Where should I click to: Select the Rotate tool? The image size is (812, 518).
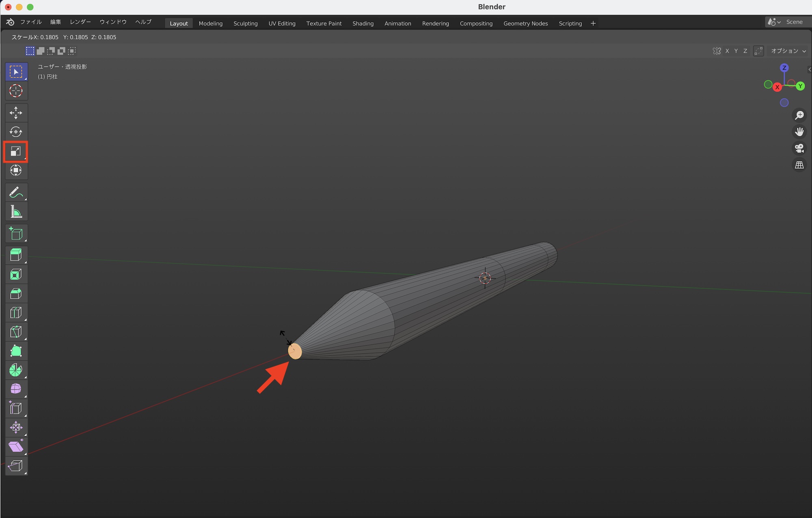16,132
